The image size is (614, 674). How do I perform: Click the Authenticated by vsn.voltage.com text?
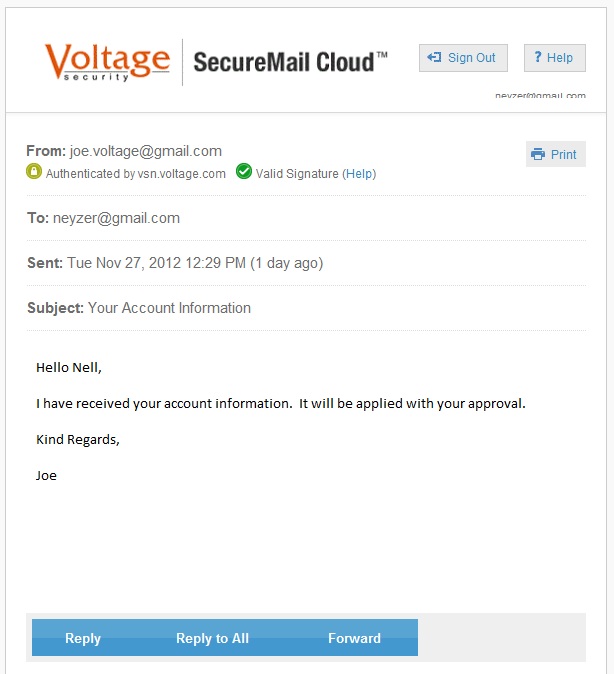(136, 174)
